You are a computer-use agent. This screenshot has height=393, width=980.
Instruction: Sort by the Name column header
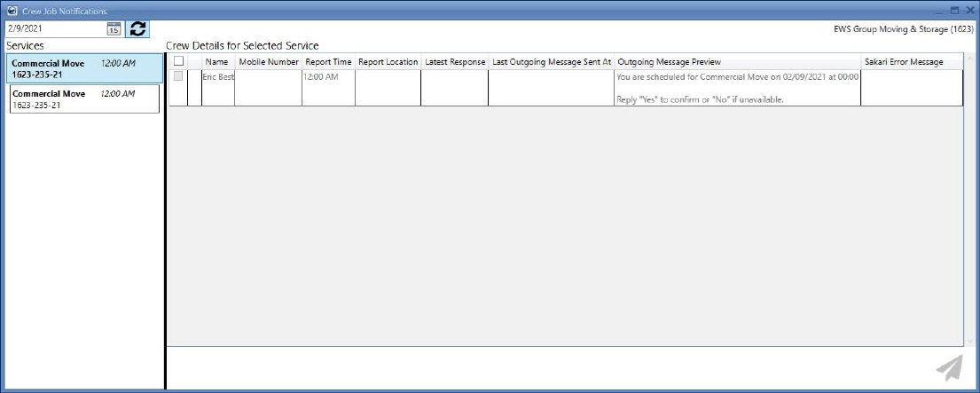pos(217,62)
